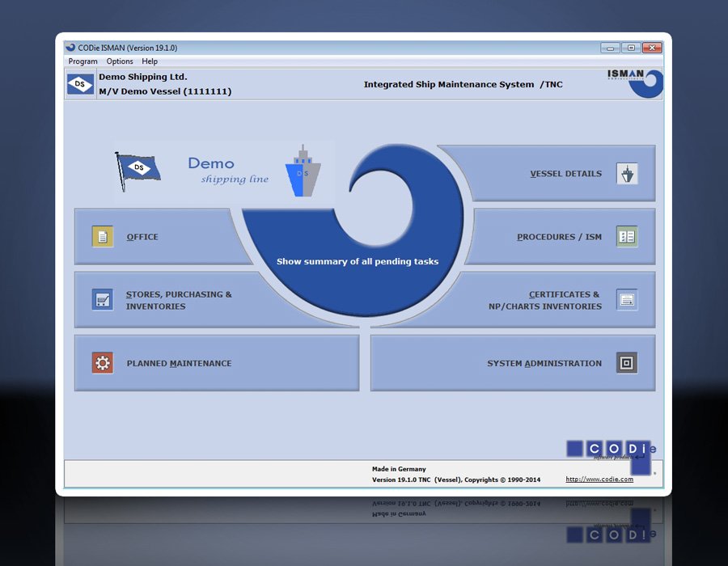Open the VESSEL DETAILS section
Screen dimensions: 728x566
(x=557, y=174)
